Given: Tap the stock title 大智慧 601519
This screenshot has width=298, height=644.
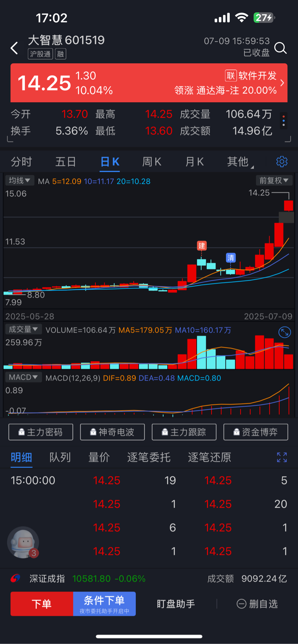Looking at the screenshot, I should (x=66, y=40).
